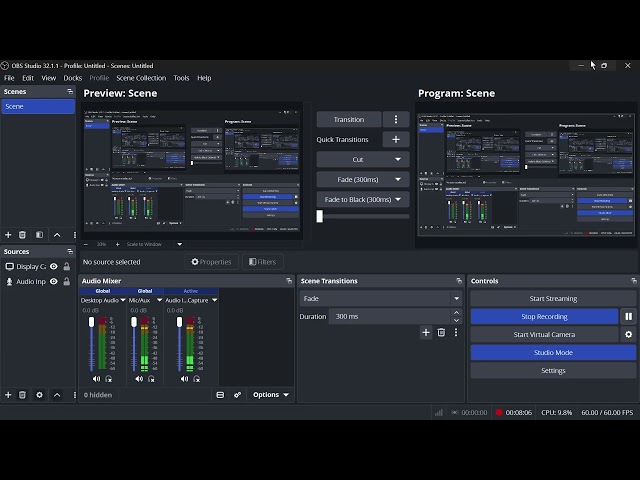Add a new scene with plus icon

[8, 235]
